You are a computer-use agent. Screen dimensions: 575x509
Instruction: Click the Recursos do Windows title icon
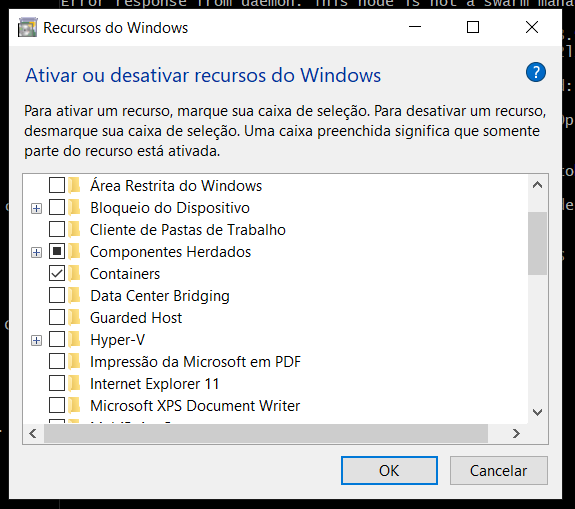click(x=28, y=28)
